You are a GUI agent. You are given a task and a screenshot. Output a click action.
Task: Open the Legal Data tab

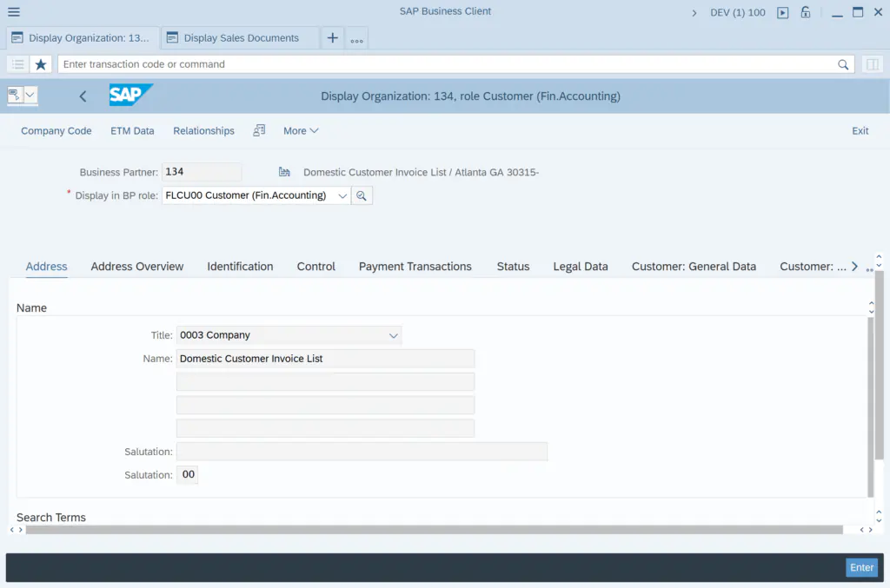click(x=580, y=267)
